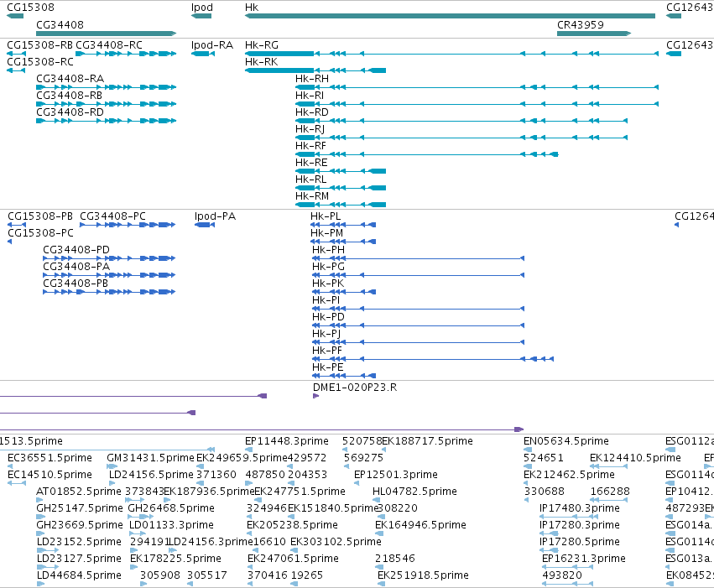Click the Hk-PL protein

tap(344, 225)
